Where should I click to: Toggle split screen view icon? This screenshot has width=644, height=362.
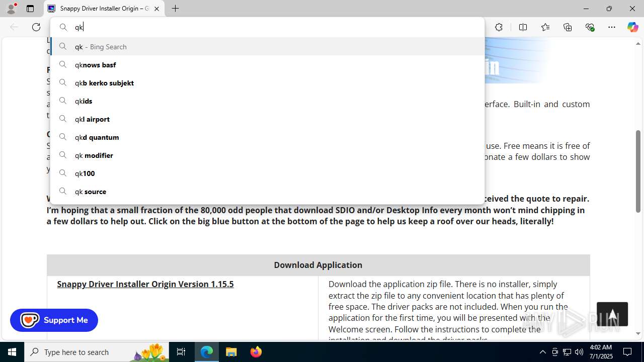coord(523,27)
